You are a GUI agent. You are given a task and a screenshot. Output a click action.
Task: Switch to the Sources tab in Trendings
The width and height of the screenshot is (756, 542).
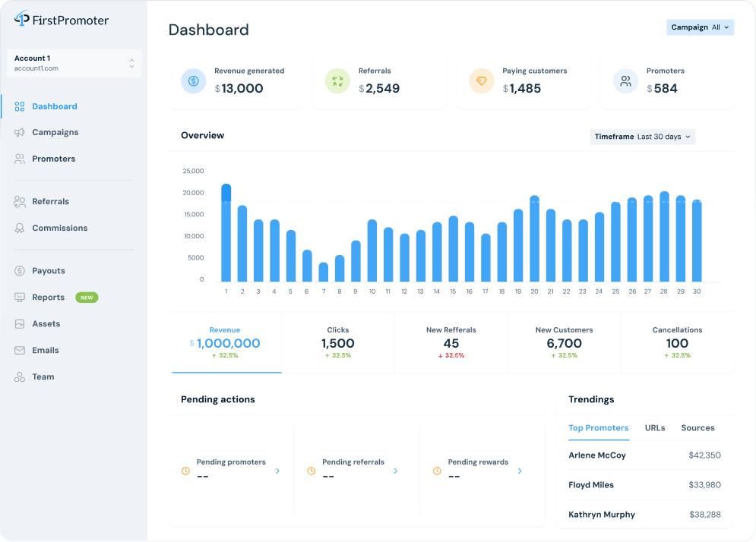(x=697, y=428)
